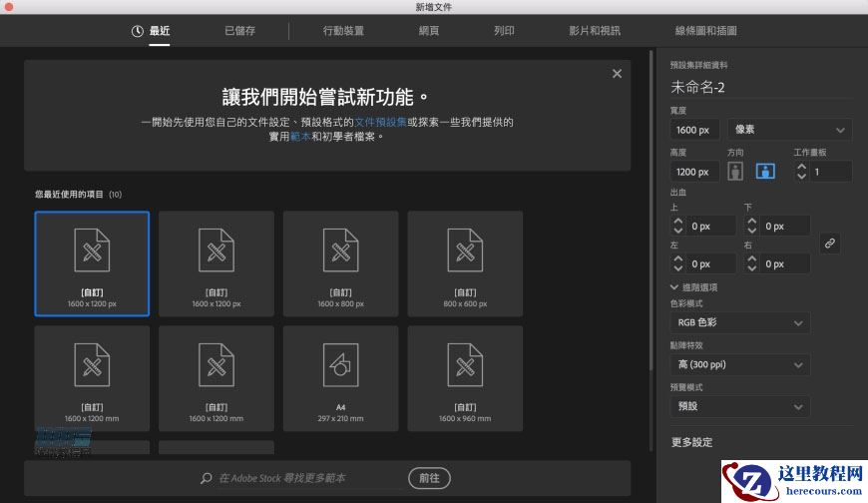Click the clock icon beside 最近
Viewport: 868px width, 503px height.
(x=138, y=32)
